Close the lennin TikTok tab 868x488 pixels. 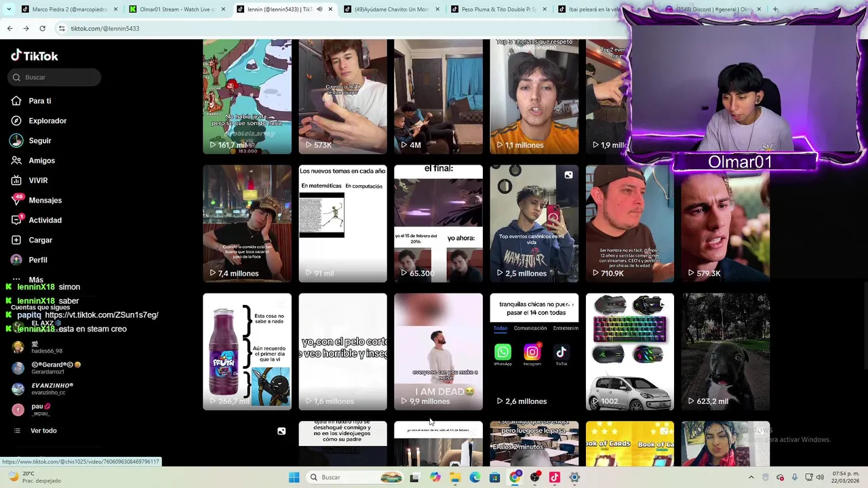click(331, 9)
